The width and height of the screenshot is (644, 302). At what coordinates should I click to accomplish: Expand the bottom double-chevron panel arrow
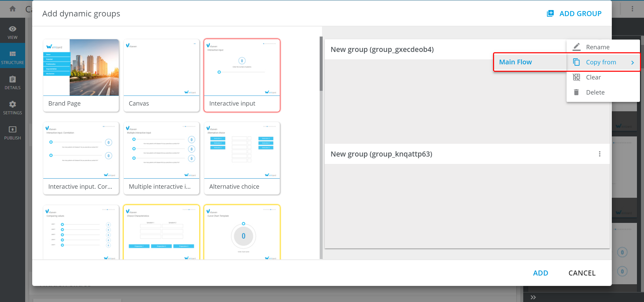533,297
